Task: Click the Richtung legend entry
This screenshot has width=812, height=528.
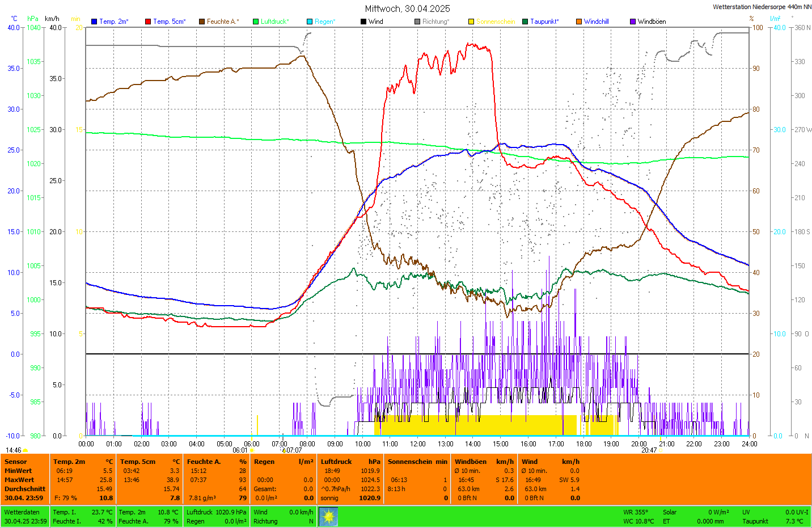Action: pyautogui.click(x=435, y=22)
